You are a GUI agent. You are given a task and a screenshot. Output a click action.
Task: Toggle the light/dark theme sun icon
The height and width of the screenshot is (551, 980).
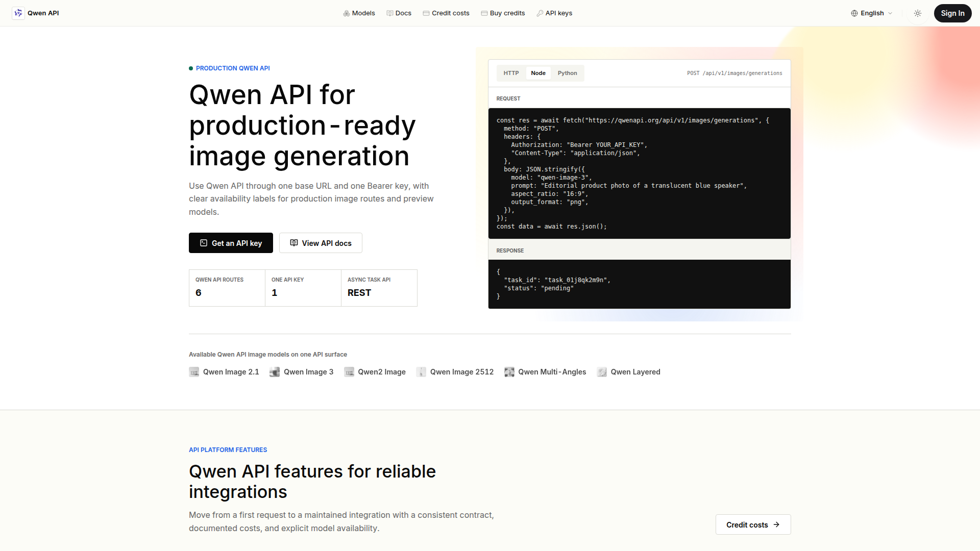918,13
